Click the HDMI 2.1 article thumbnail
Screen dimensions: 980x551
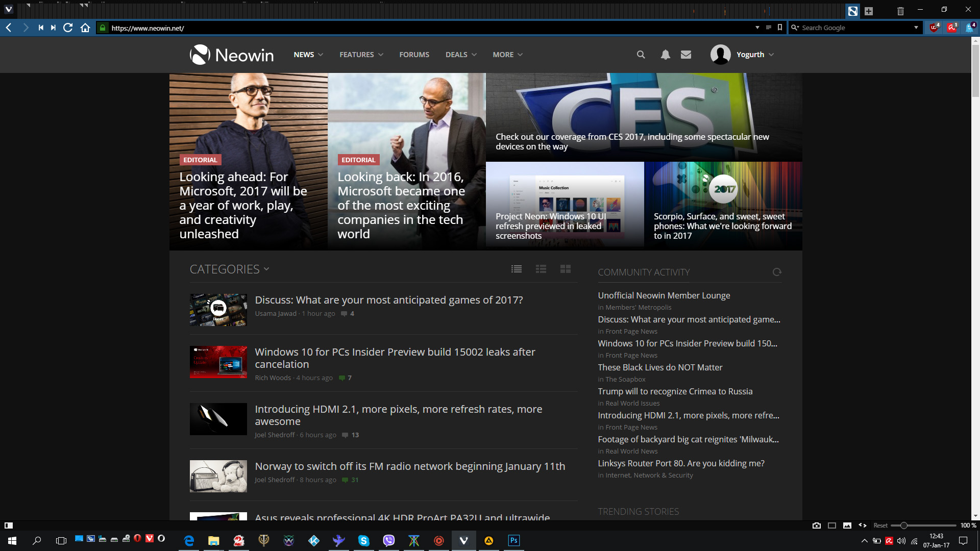tap(218, 419)
